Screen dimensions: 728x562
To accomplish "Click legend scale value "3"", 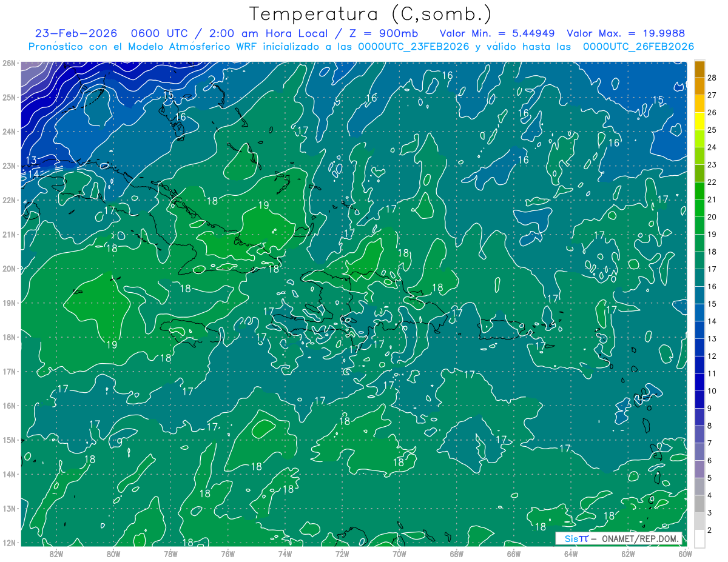I will tap(710, 513).
